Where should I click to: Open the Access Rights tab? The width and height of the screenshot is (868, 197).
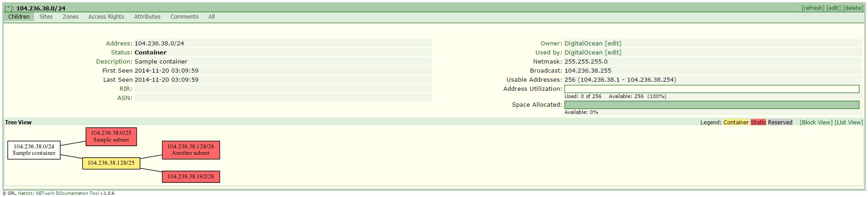[x=106, y=17]
